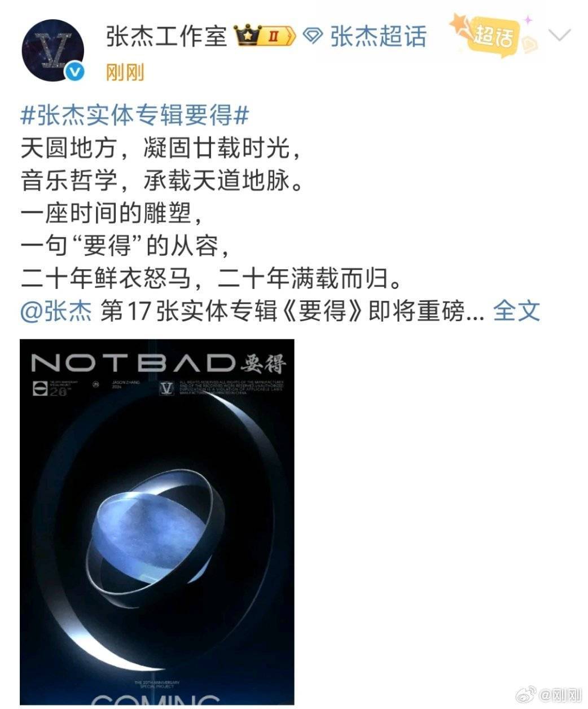Tap the V emblem on poster
The image size is (588, 709).
166,388
